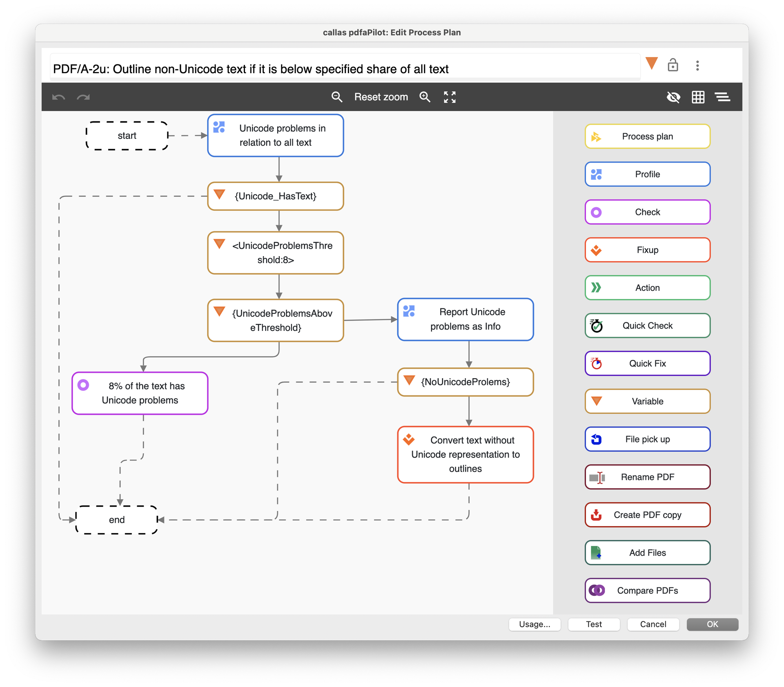Click the Quick Fix stopwatch icon
784x687 pixels.
coord(597,363)
